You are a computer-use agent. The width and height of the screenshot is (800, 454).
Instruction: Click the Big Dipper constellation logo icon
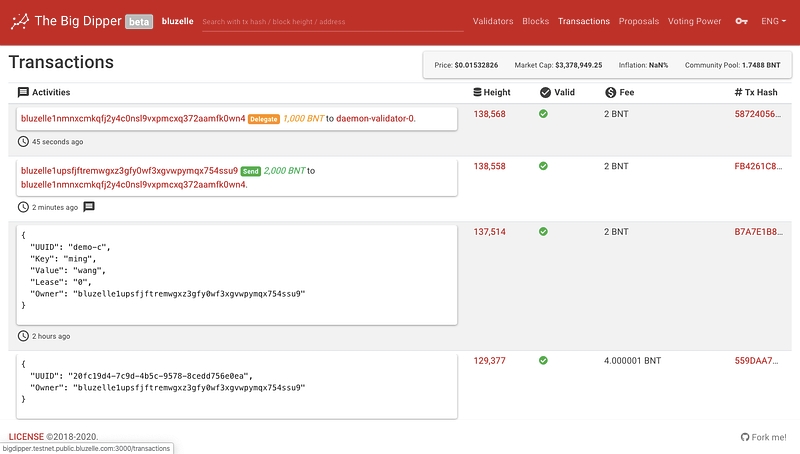[18, 21]
